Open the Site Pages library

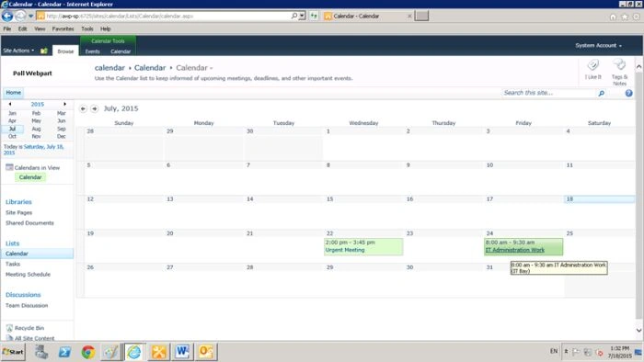(19, 212)
